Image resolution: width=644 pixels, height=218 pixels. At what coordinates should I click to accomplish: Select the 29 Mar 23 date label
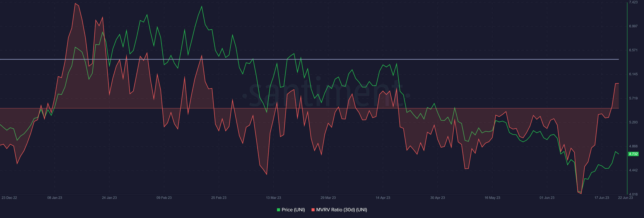click(328, 198)
